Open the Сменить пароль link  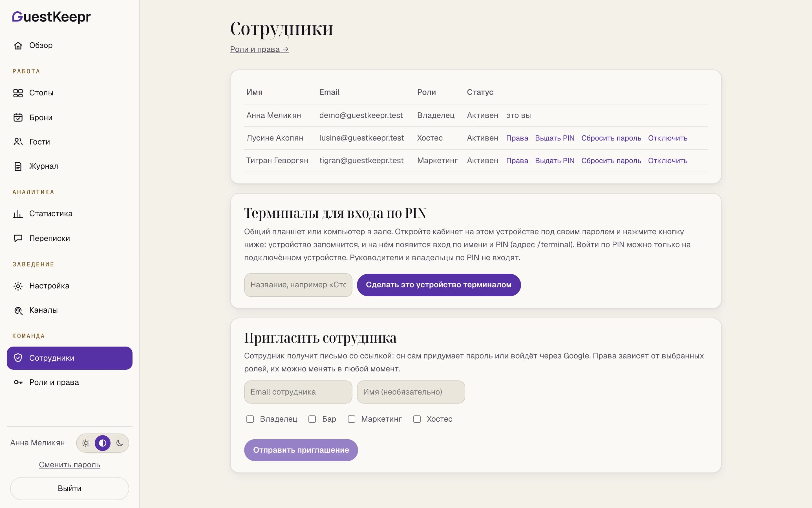[x=69, y=465]
